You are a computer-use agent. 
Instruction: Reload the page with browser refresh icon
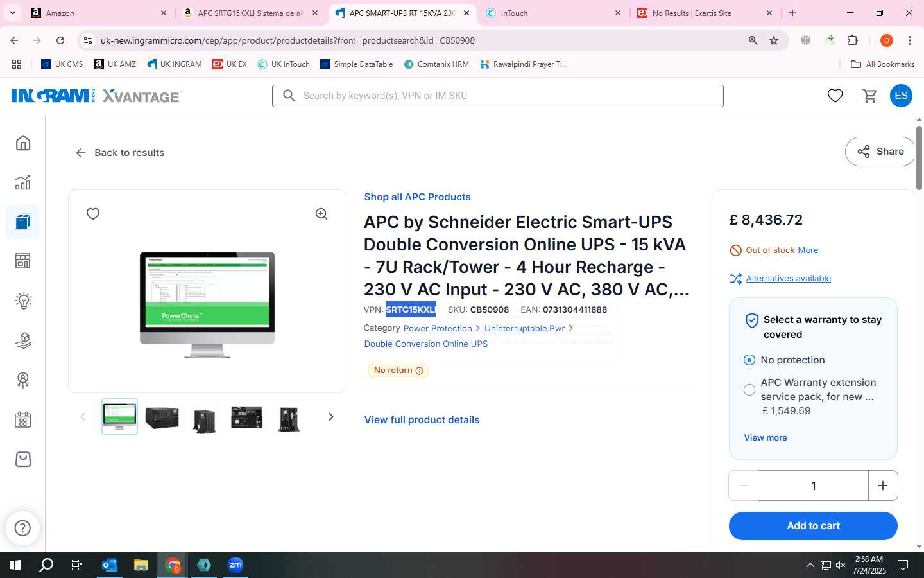[60, 40]
